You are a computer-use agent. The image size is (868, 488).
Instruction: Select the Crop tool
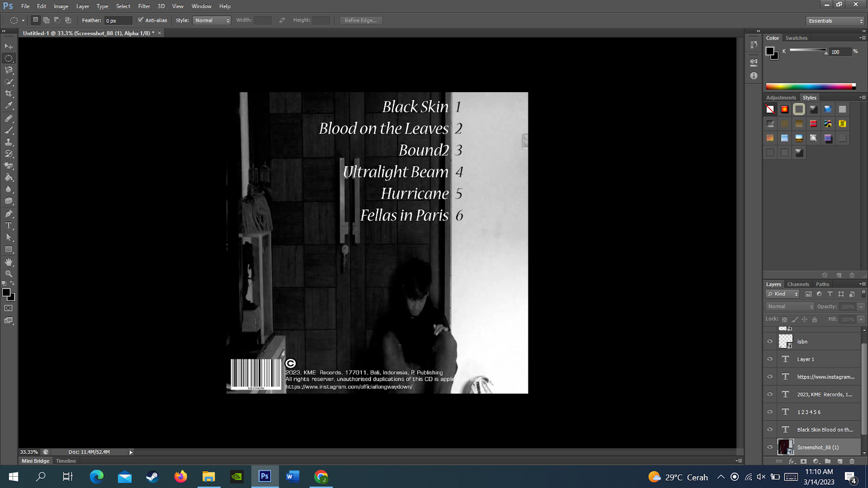pos(9,94)
